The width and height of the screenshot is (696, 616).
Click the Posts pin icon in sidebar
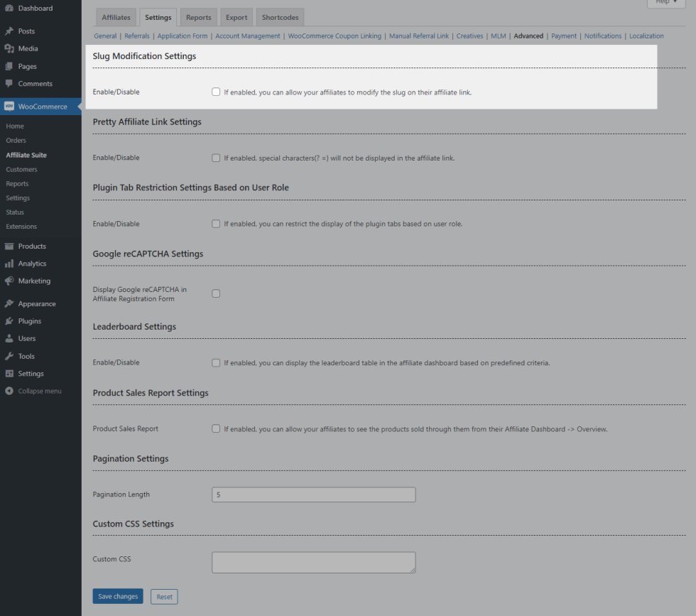[x=9, y=31]
